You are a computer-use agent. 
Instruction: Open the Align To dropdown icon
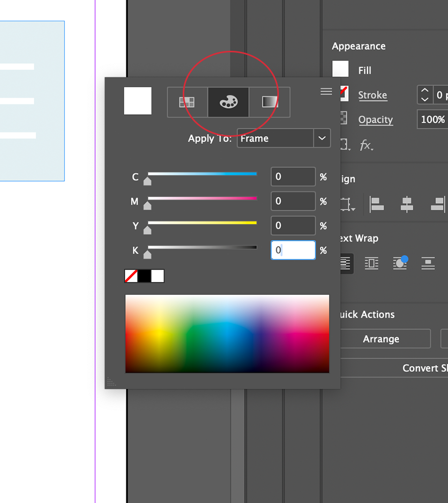click(347, 204)
